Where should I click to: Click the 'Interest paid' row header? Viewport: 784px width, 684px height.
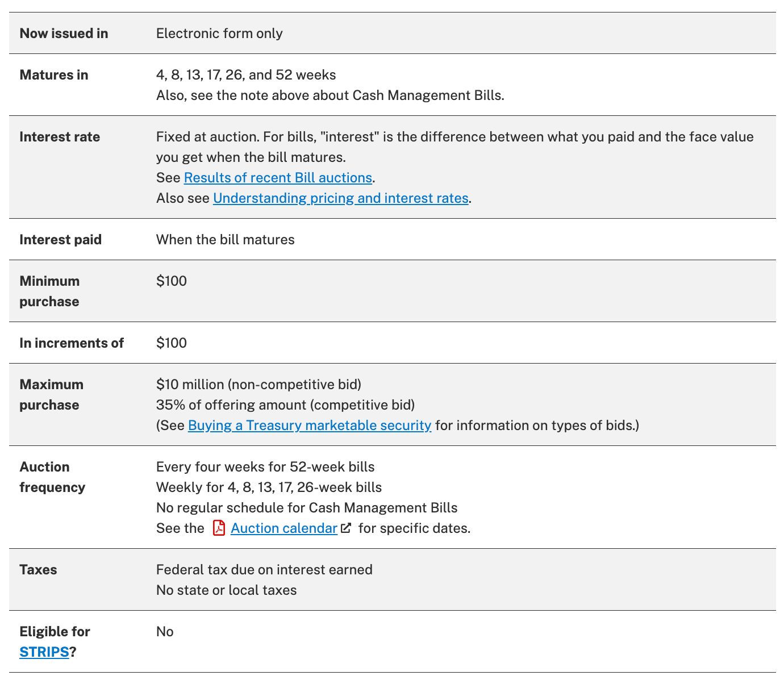[61, 240]
